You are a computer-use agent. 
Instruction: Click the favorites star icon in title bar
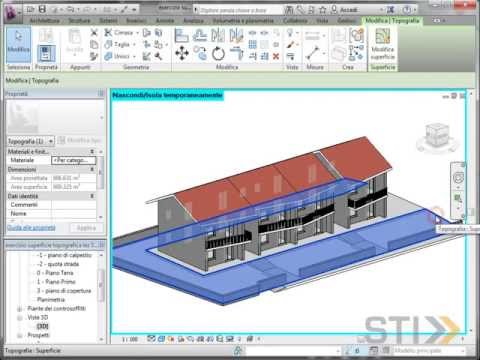coord(322,10)
